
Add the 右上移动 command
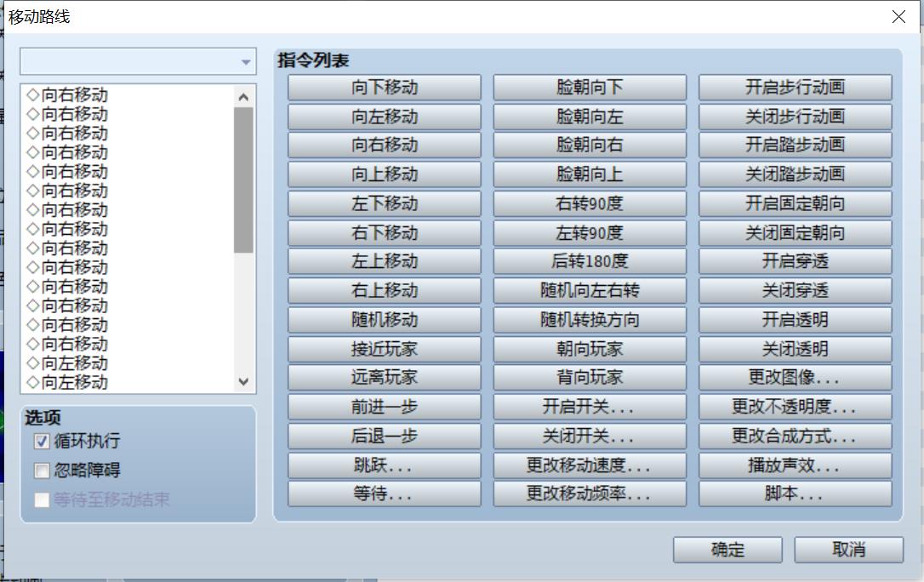[x=385, y=290]
